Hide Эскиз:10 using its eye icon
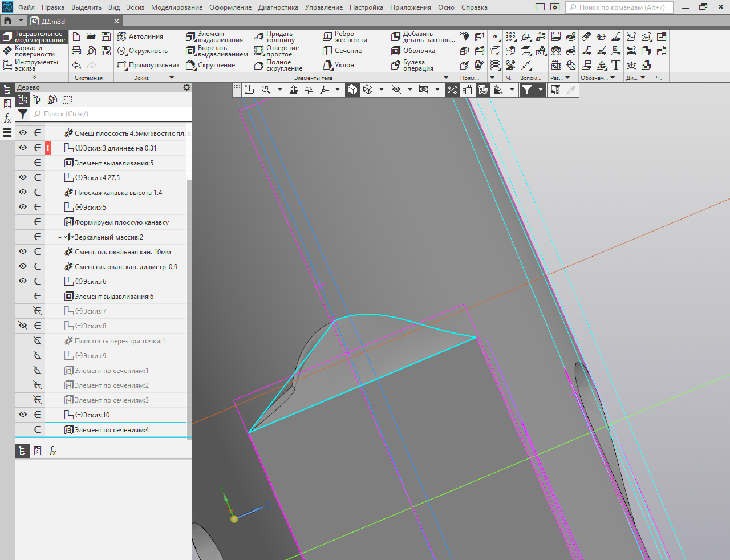Viewport: 730px width, 560px height. pos(23,415)
